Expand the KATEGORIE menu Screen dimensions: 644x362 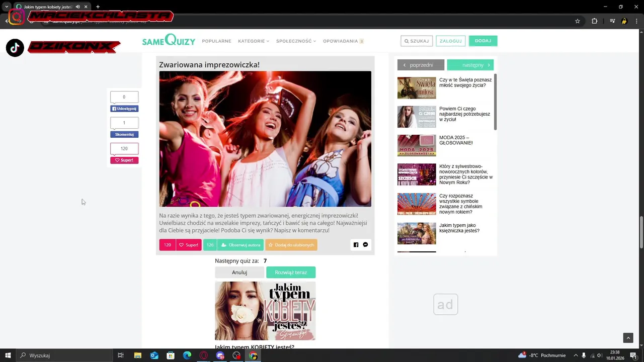[254, 41]
